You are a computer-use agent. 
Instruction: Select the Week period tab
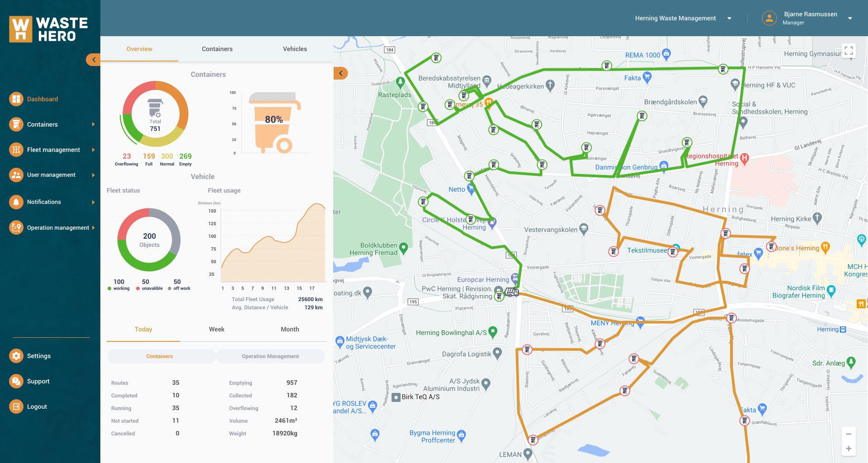tap(217, 329)
